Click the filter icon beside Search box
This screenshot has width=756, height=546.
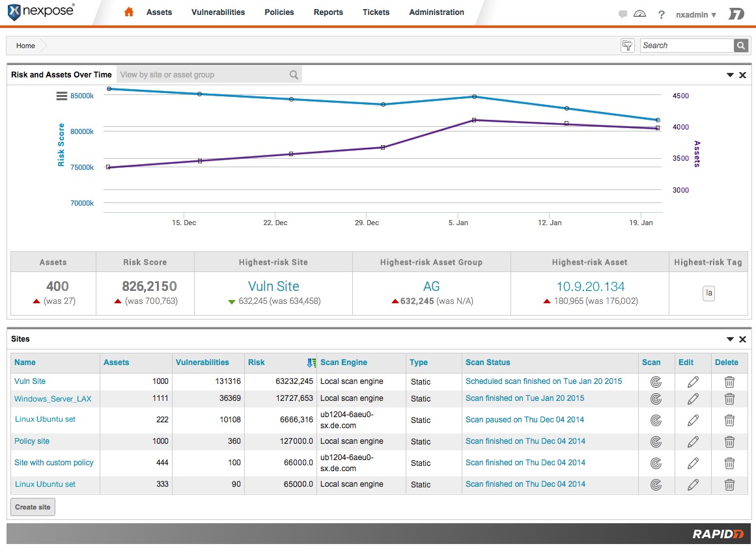(627, 46)
